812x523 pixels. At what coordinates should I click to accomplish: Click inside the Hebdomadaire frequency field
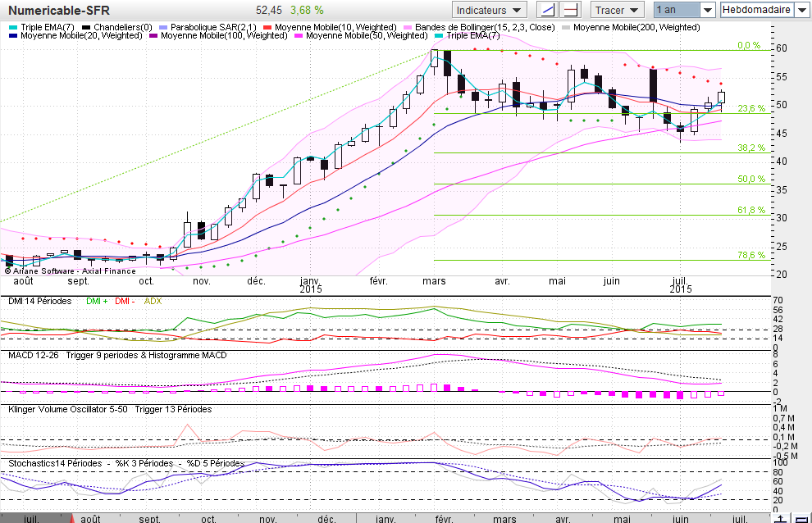pos(757,10)
